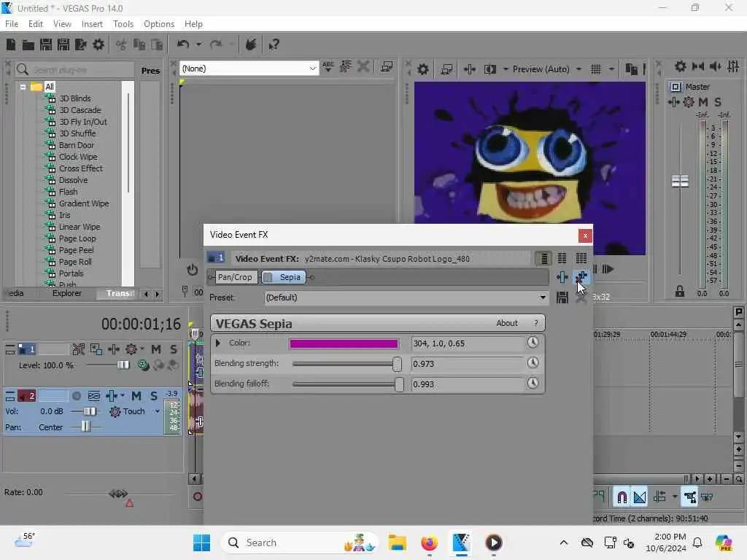Close the Video Event FX dialog

(585, 236)
